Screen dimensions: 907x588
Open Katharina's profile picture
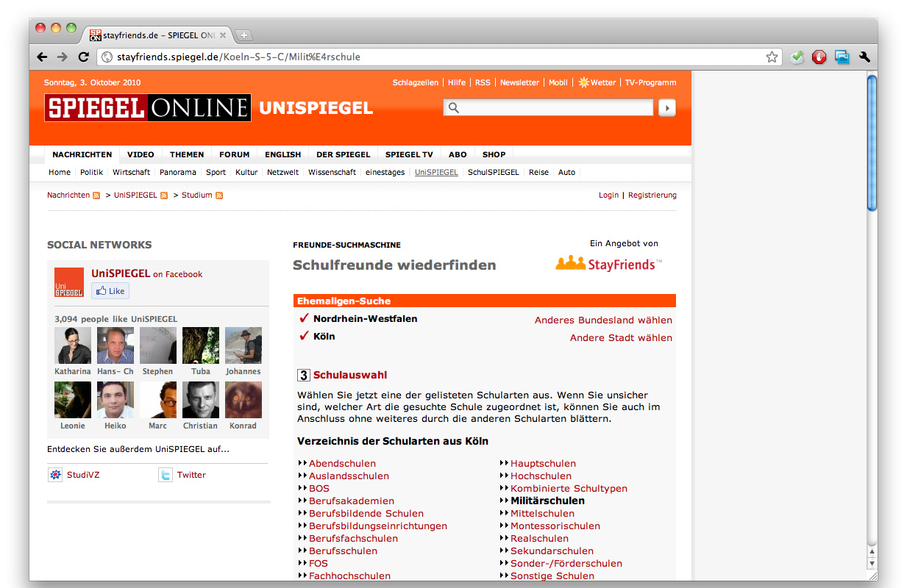[x=73, y=345]
